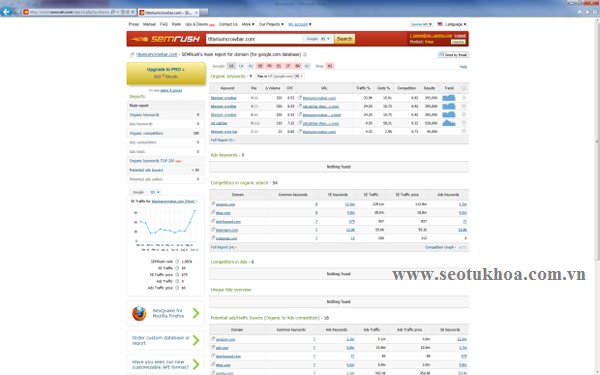
Task: Open external link icon beside amazon.com in ads buyers table
Action: pos(213,339)
